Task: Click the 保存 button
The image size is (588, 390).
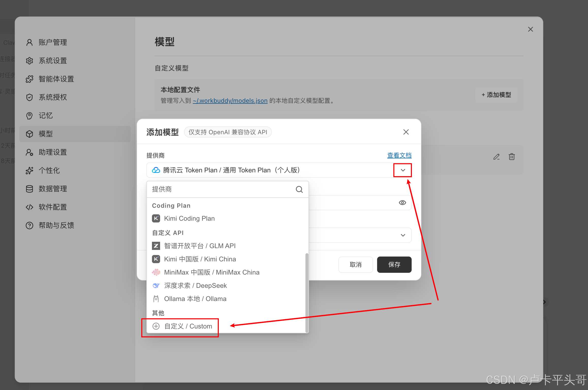Action: coord(394,265)
